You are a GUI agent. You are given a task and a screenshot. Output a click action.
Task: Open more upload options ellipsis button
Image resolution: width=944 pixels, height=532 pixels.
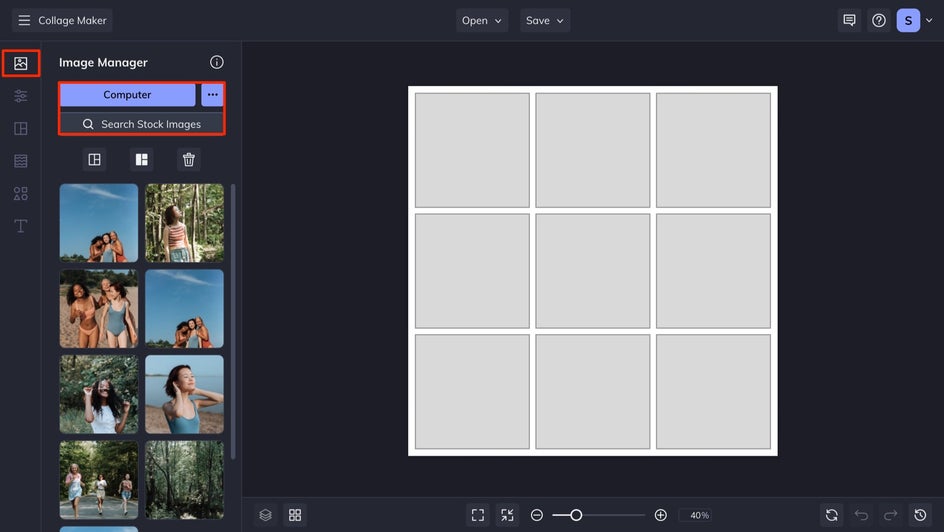212,95
